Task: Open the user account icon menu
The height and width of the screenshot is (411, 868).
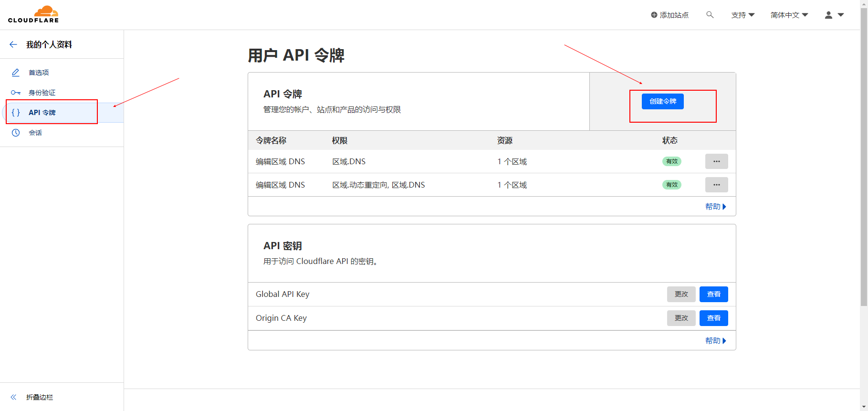Action: [x=828, y=15]
